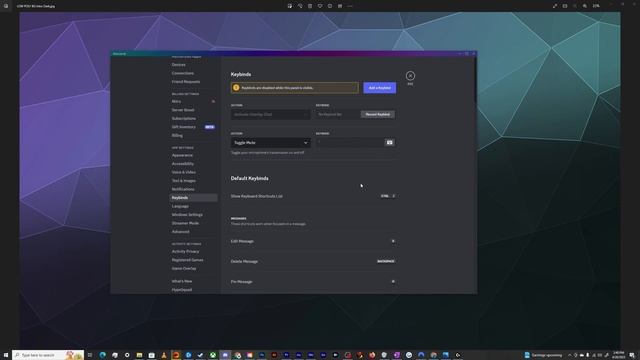Open the Xbox app from the taskbar

pos(213,355)
